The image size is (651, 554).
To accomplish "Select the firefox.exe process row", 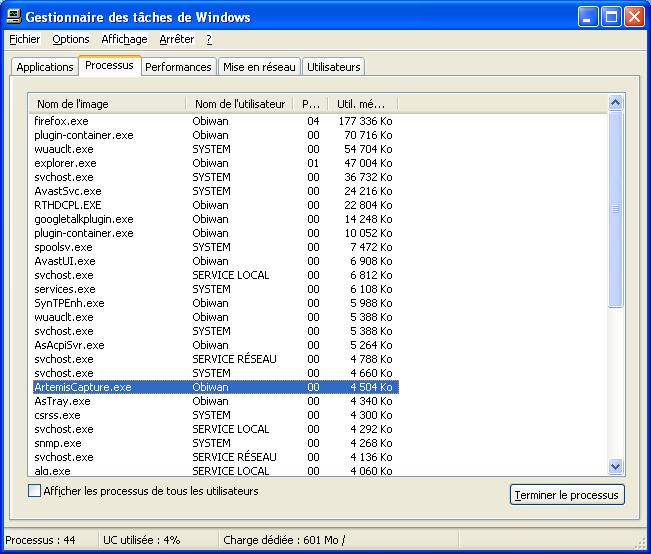I will point(216,121).
